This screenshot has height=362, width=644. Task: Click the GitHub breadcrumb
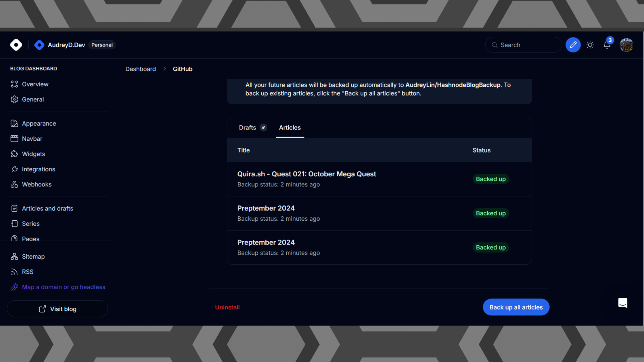point(183,69)
